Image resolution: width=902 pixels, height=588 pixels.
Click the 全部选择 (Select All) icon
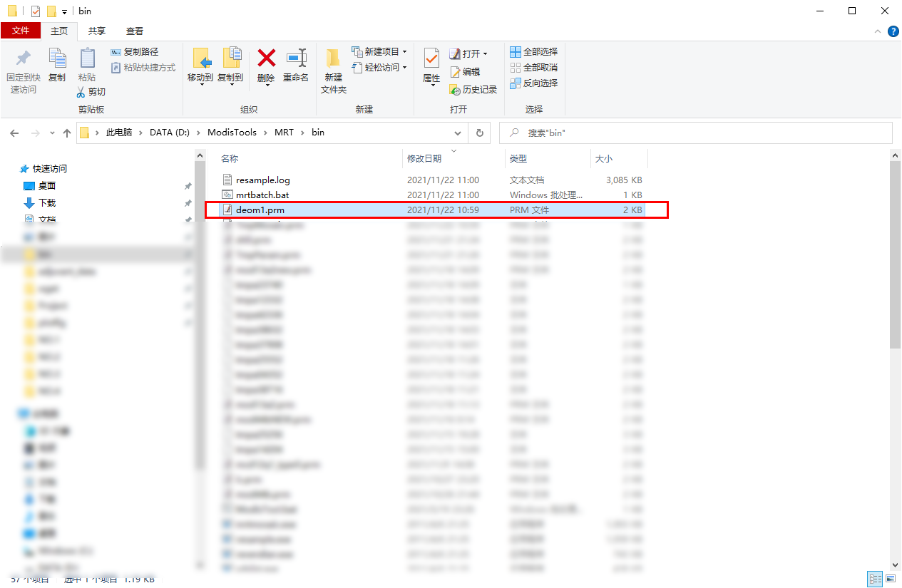pos(533,51)
